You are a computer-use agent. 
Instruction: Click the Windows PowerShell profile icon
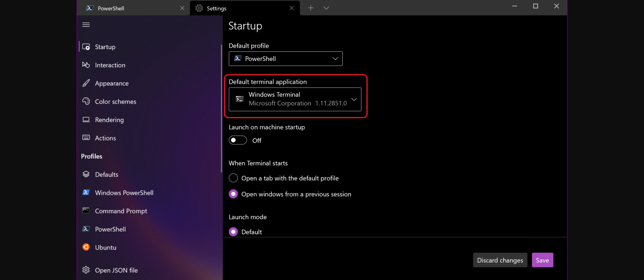pyautogui.click(x=86, y=192)
